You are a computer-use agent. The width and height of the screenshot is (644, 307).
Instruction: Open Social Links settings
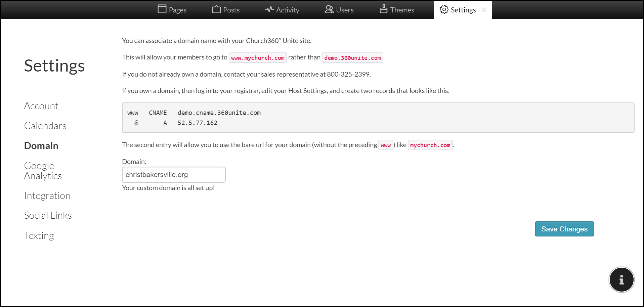(48, 215)
